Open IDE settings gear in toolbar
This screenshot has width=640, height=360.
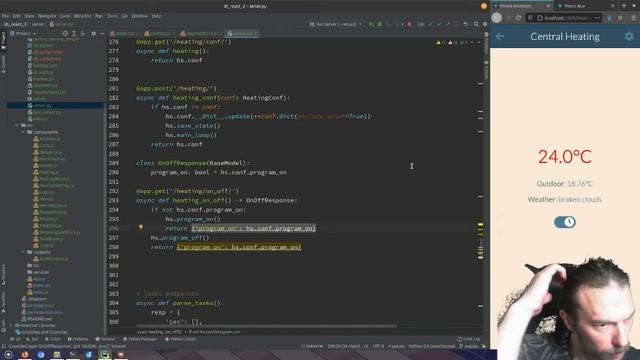485,24
